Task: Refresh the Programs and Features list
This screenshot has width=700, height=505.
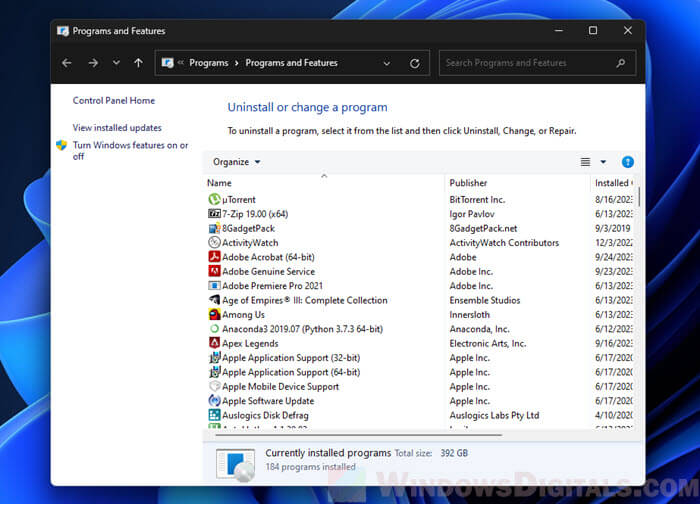Action: pyautogui.click(x=414, y=63)
